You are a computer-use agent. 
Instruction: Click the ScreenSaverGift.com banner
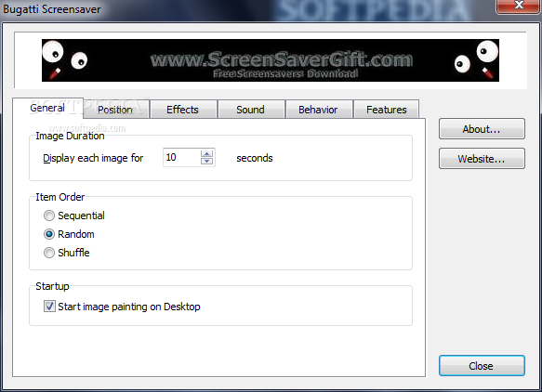271,60
